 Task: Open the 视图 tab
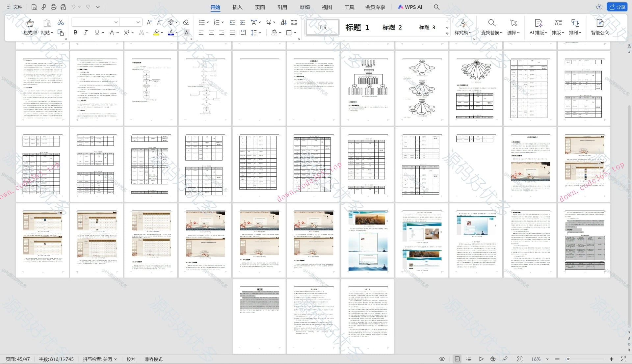327,7
